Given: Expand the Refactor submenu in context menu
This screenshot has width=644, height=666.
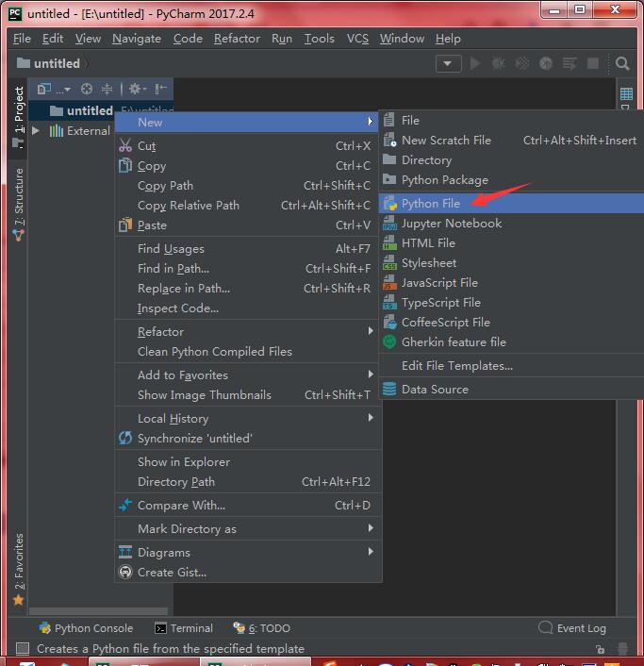Looking at the screenshot, I should tap(247, 332).
